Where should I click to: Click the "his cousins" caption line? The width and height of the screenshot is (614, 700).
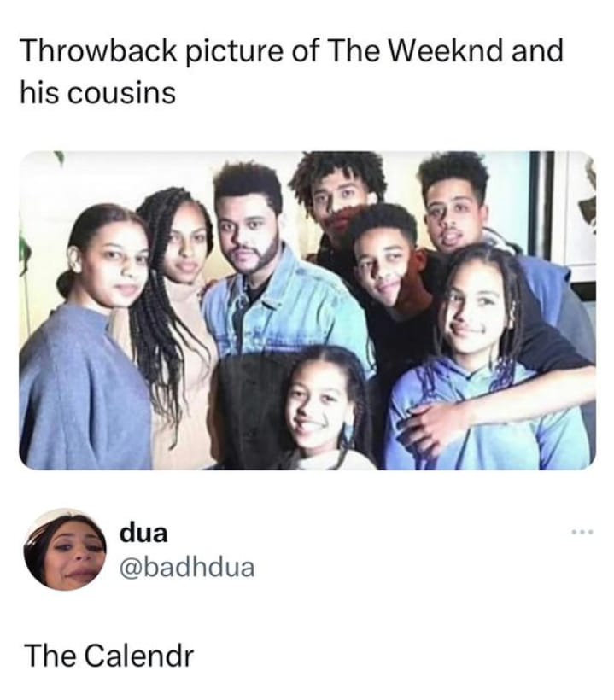(x=98, y=94)
